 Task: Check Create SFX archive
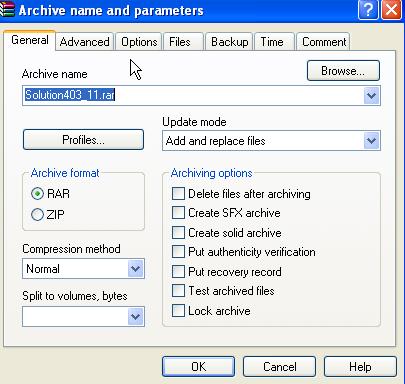click(178, 213)
